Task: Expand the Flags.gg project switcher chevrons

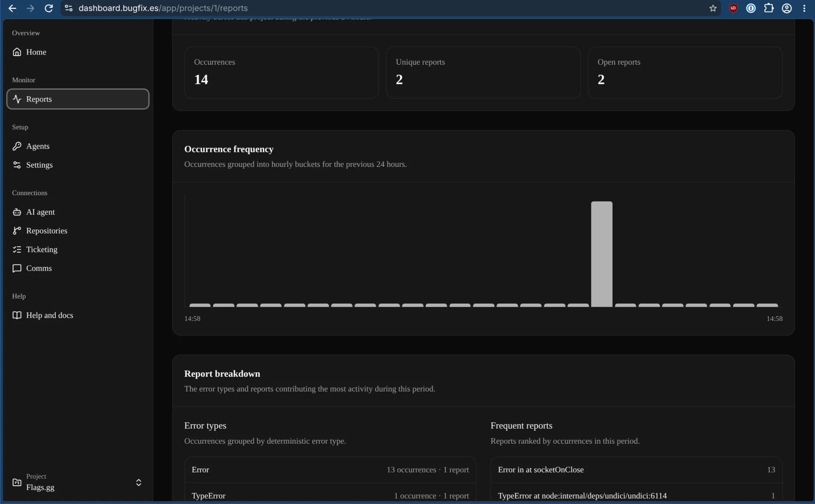Action: coord(139,482)
